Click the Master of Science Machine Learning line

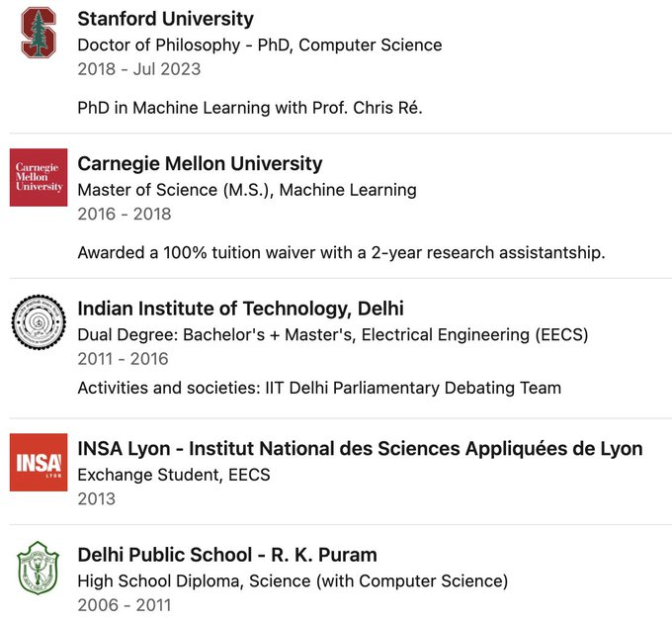[247, 189]
